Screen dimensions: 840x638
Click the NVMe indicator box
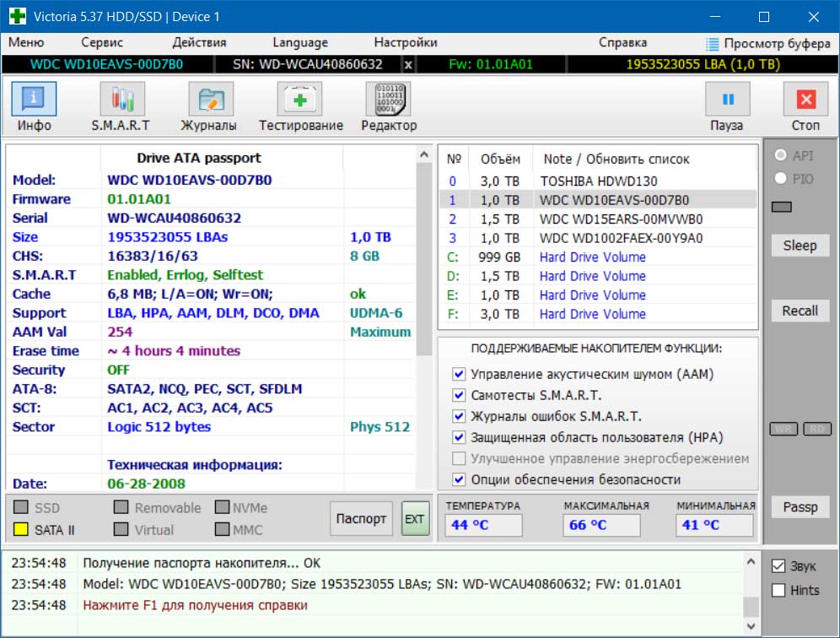coord(222,507)
